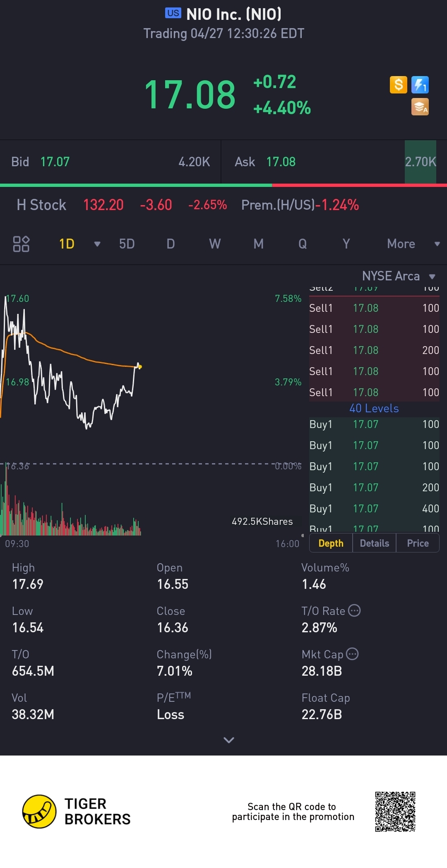Tap the Volume% 1.46 value
Screen dimensions: 447x868
coord(314,584)
